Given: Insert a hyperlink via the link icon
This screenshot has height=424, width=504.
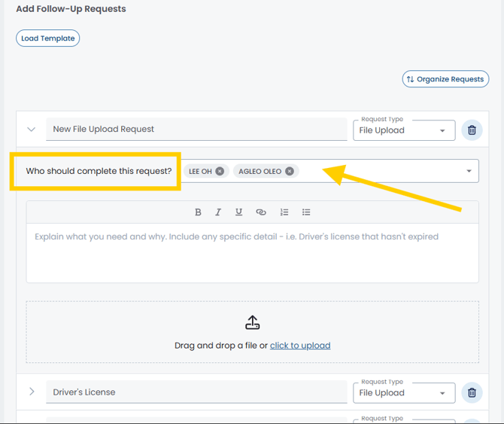Looking at the screenshot, I should (x=261, y=212).
